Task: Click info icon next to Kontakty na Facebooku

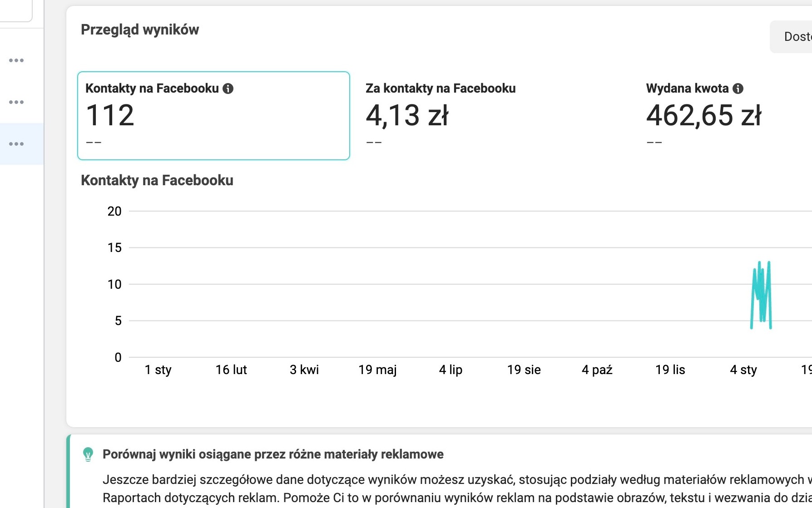Action: (228, 89)
